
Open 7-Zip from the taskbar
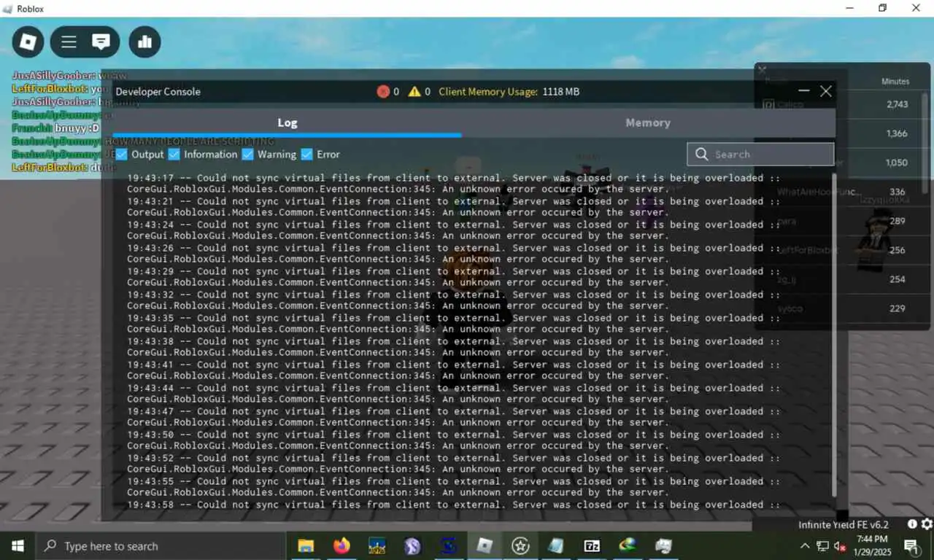tap(592, 546)
